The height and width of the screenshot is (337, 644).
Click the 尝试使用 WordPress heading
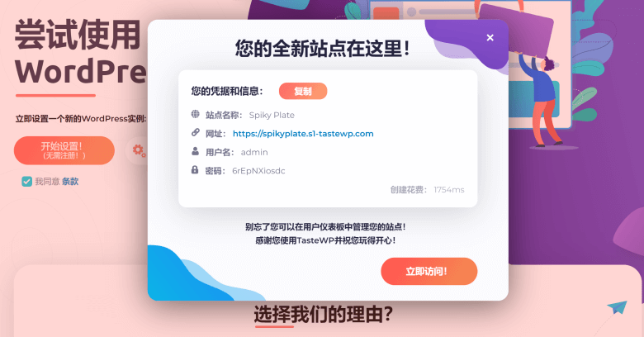(x=81, y=52)
